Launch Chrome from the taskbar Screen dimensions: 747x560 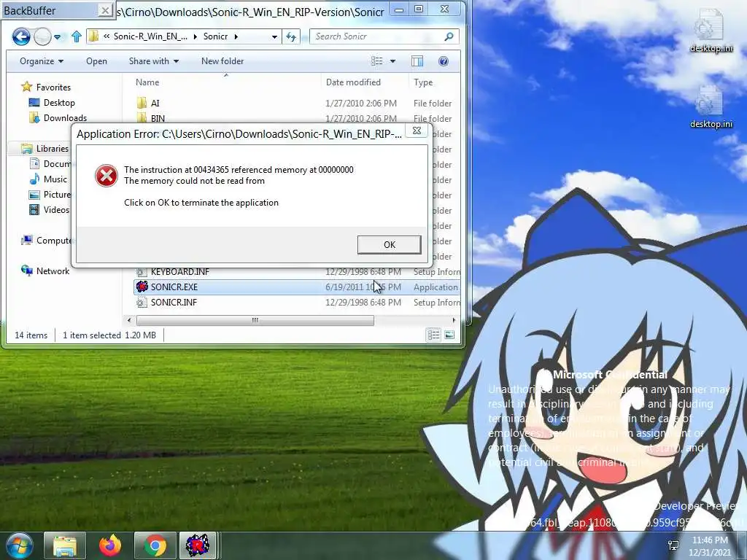[x=155, y=545]
